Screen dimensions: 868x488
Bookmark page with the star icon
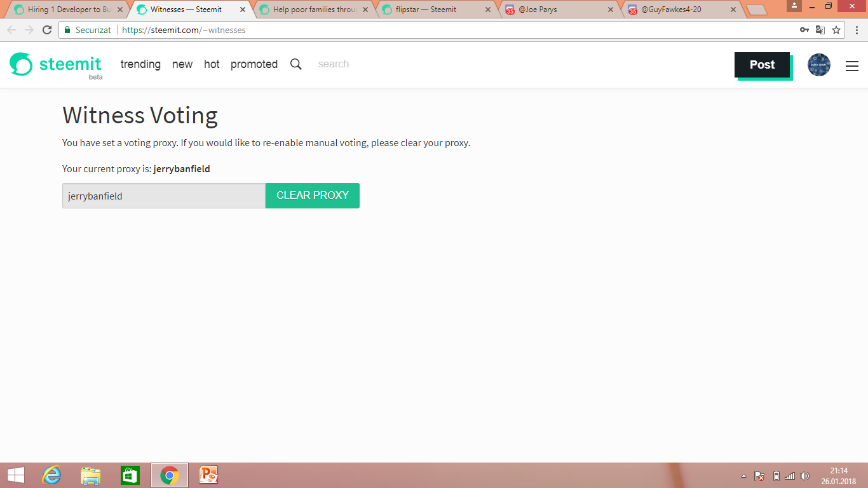(836, 30)
